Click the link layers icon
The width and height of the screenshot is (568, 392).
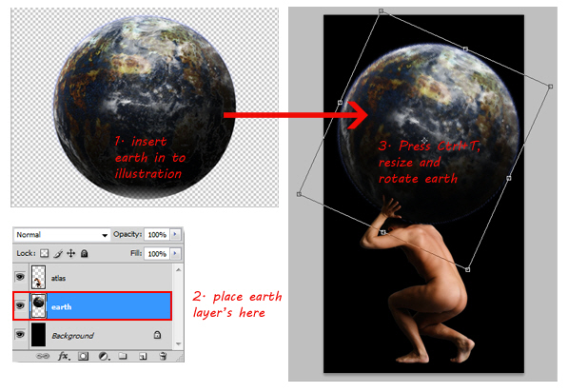coord(43,356)
